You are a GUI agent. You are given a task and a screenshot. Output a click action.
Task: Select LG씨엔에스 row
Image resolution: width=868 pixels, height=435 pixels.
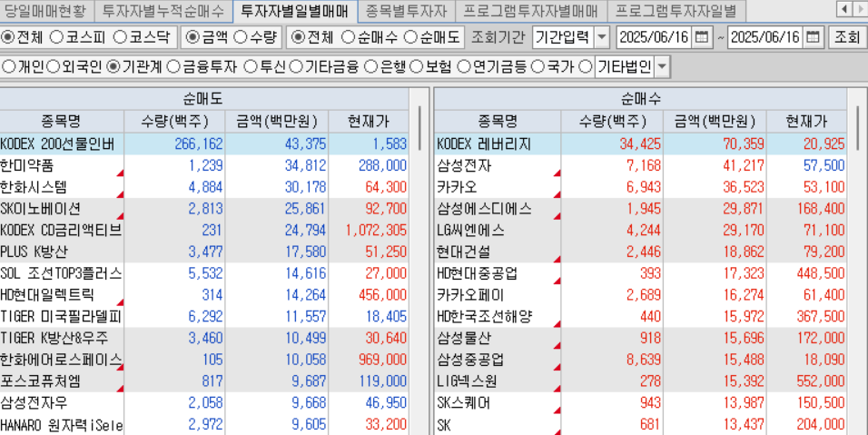click(x=640, y=231)
